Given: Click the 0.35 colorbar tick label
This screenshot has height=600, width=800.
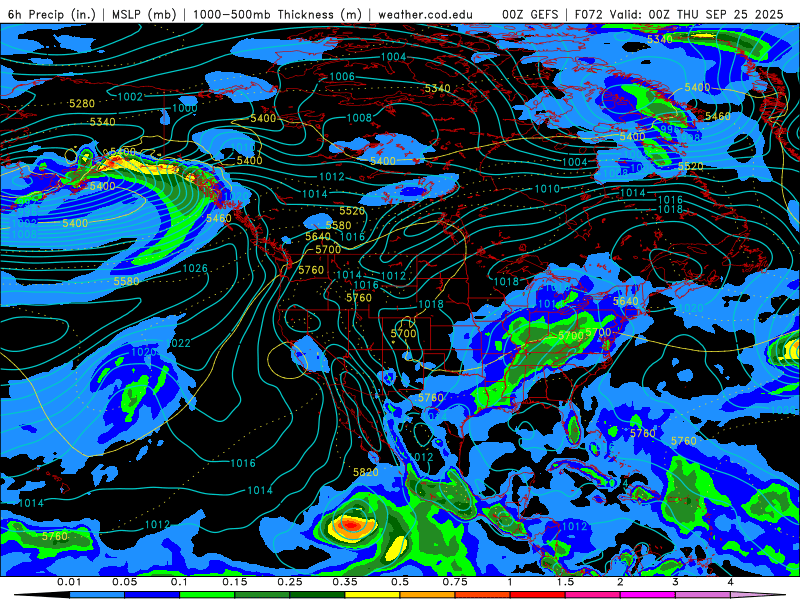Looking at the screenshot, I should [x=345, y=582].
